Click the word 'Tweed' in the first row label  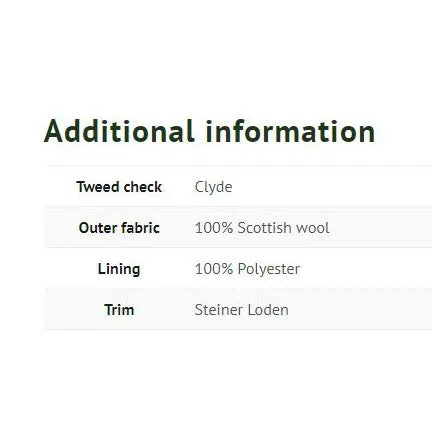[98, 187]
